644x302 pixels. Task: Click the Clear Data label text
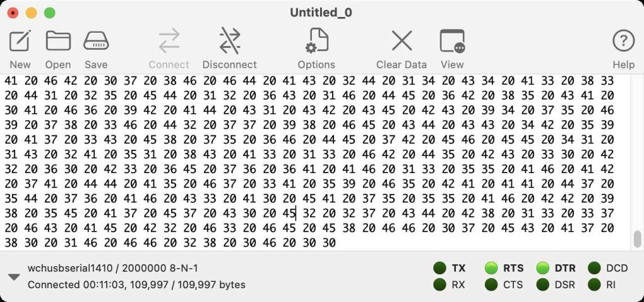click(x=401, y=64)
